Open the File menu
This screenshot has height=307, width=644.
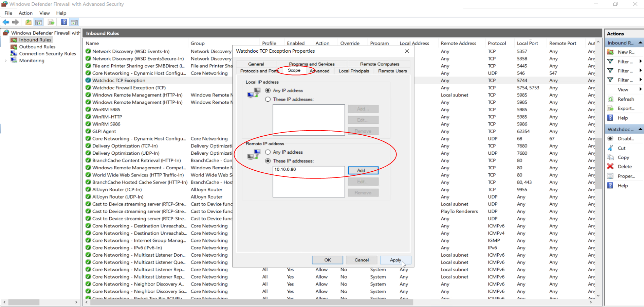click(x=8, y=13)
